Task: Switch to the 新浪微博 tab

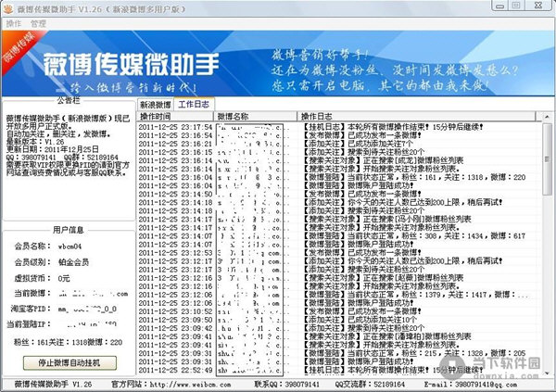Action: coord(156,105)
